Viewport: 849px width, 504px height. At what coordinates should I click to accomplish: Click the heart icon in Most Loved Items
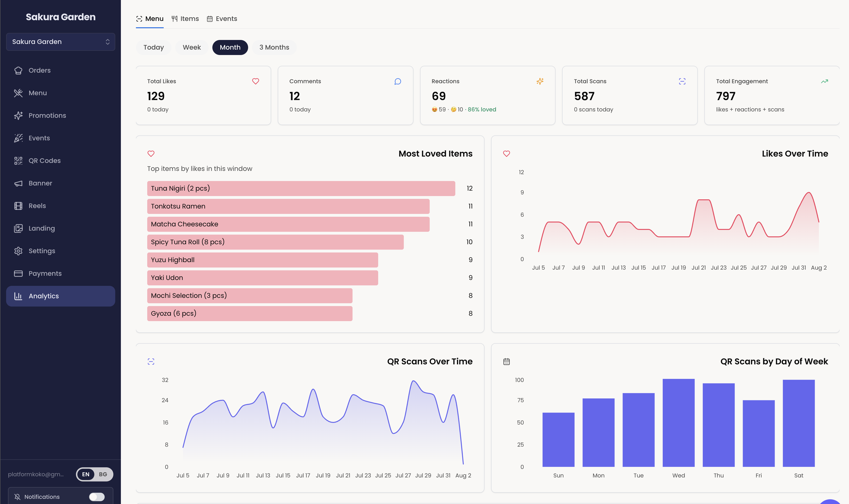[151, 154]
